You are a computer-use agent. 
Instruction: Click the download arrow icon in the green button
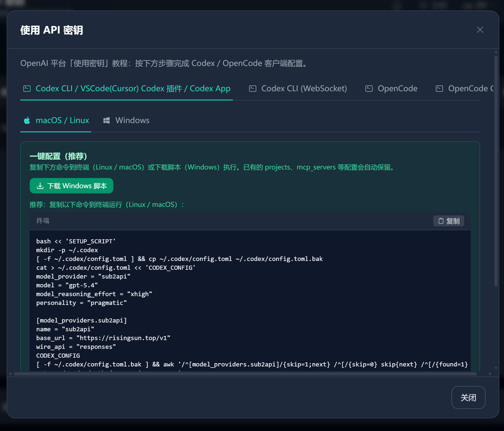point(40,186)
